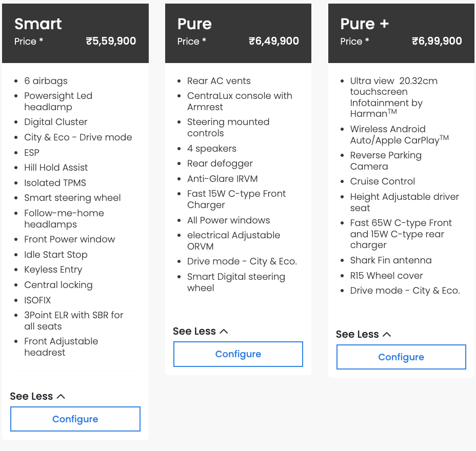Screen dimensions: 476x451
Task: Click the Pure variant title
Action: (194, 24)
